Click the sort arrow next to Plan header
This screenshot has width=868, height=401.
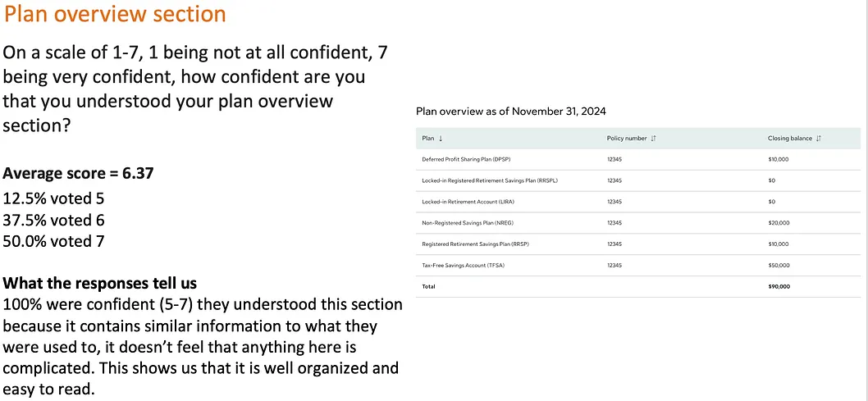tap(441, 139)
